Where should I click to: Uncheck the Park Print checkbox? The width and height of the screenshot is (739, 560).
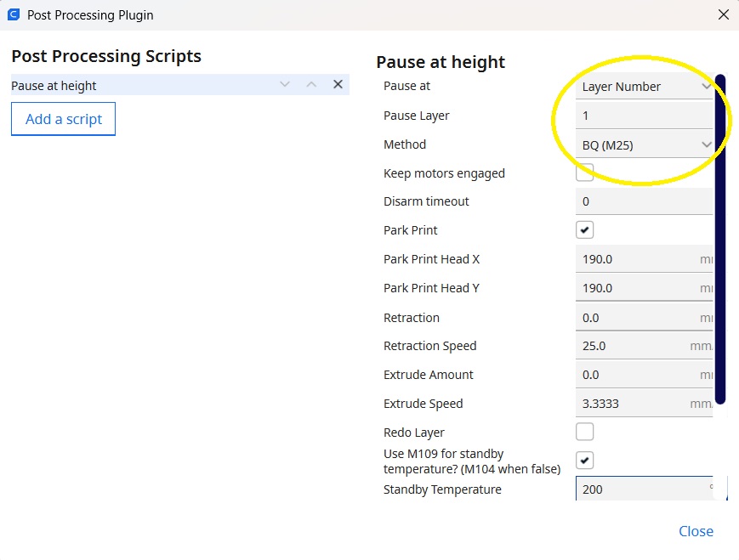(x=584, y=230)
